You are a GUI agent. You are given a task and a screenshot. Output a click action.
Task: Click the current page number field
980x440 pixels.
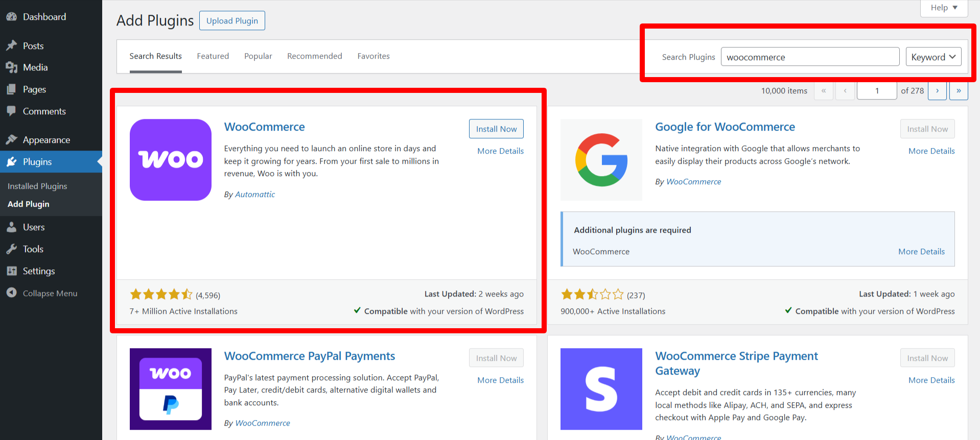pyautogui.click(x=877, y=91)
